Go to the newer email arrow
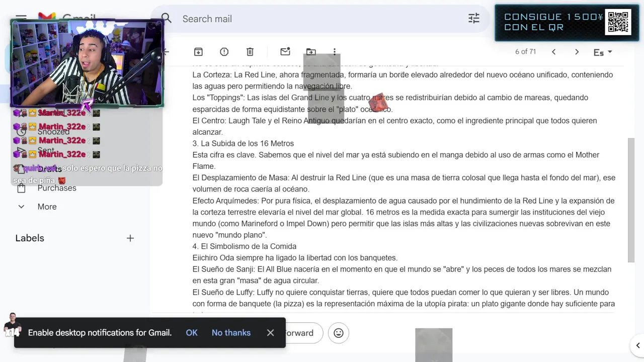 (553, 52)
